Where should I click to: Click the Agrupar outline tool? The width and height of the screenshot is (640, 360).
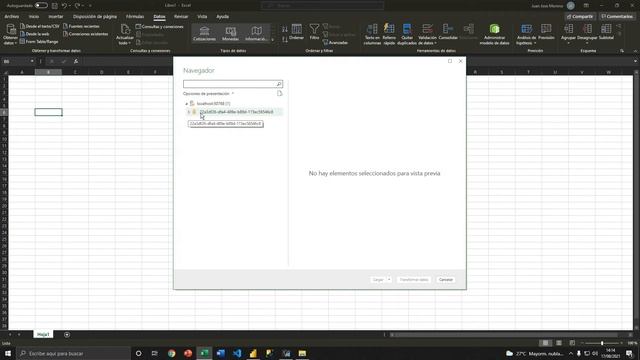[568, 33]
